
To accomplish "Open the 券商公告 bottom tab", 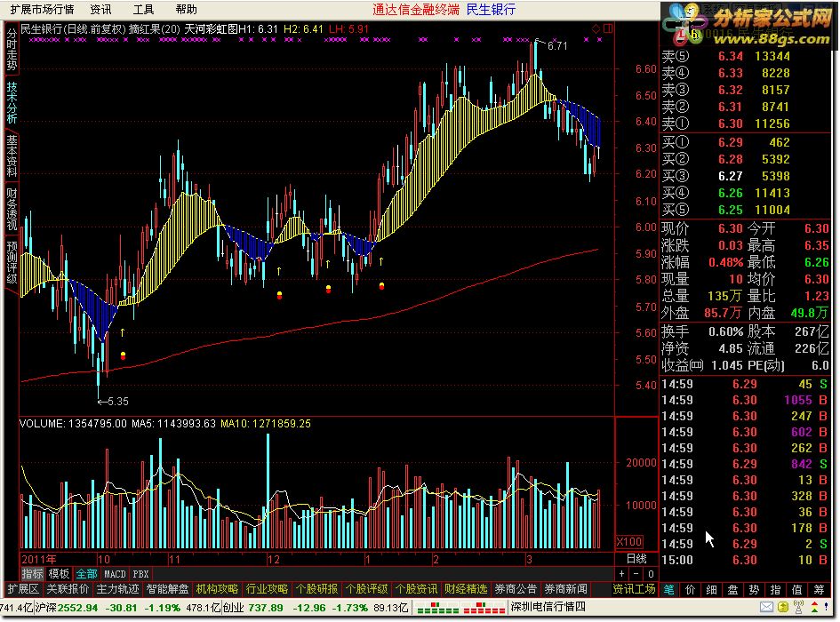I will point(516,589).
